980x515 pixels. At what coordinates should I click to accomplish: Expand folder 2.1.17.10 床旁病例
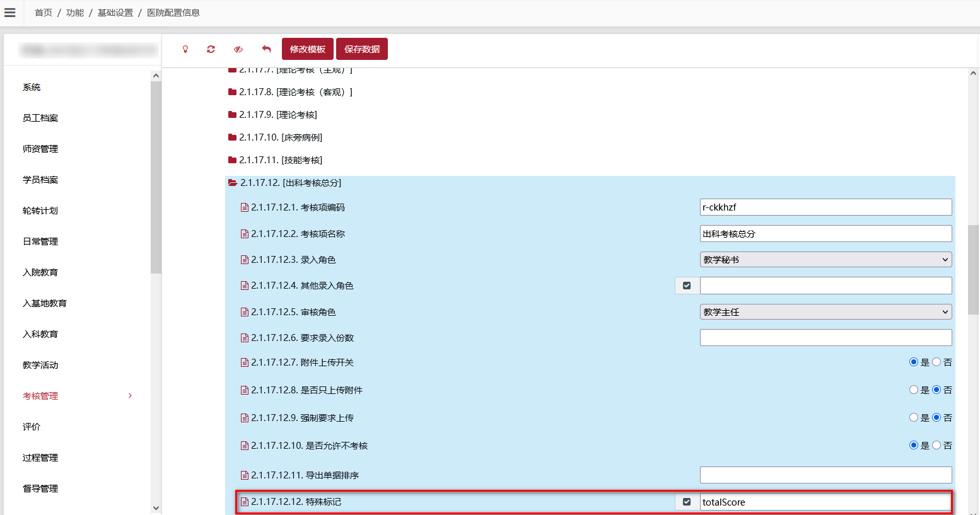click(232, 137)
